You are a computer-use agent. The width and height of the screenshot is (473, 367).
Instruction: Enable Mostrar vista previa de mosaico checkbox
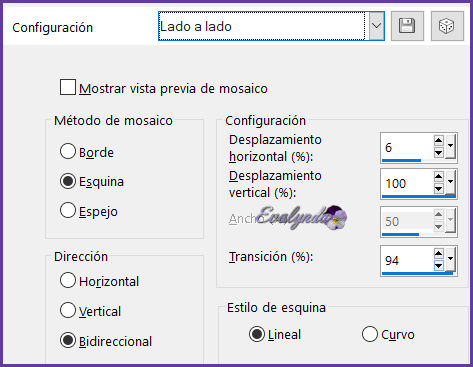[68, 87]
